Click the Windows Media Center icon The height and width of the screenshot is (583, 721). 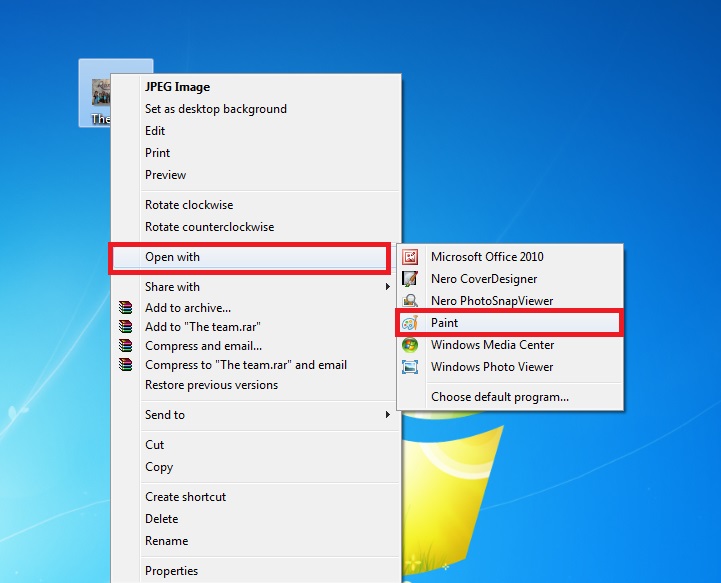tap(409, 345)
